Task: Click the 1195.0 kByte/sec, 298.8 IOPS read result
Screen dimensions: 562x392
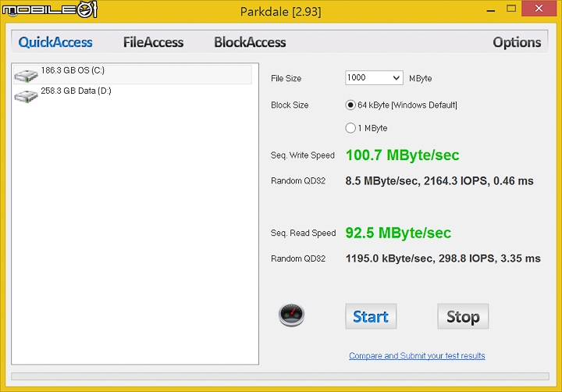Action: 443,258
